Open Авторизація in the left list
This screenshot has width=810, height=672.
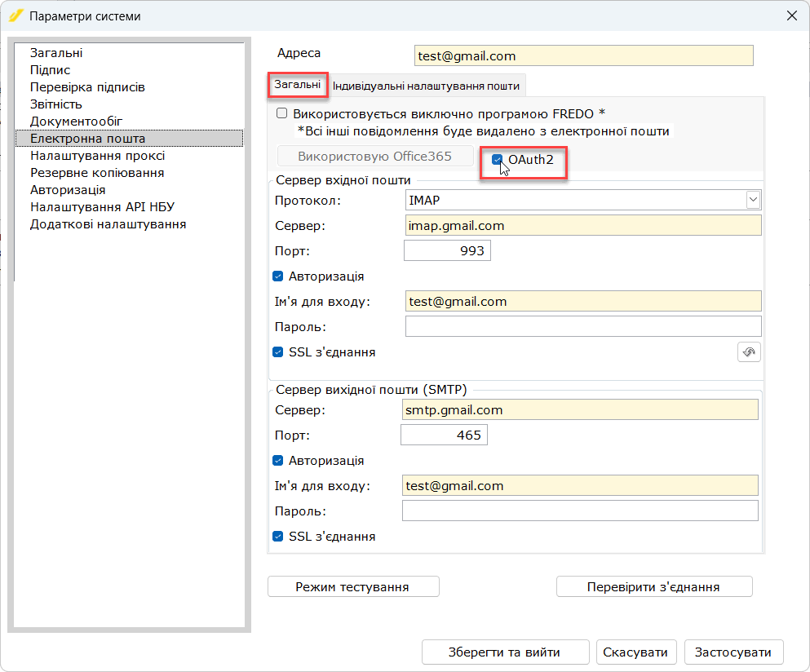[68, 189]
